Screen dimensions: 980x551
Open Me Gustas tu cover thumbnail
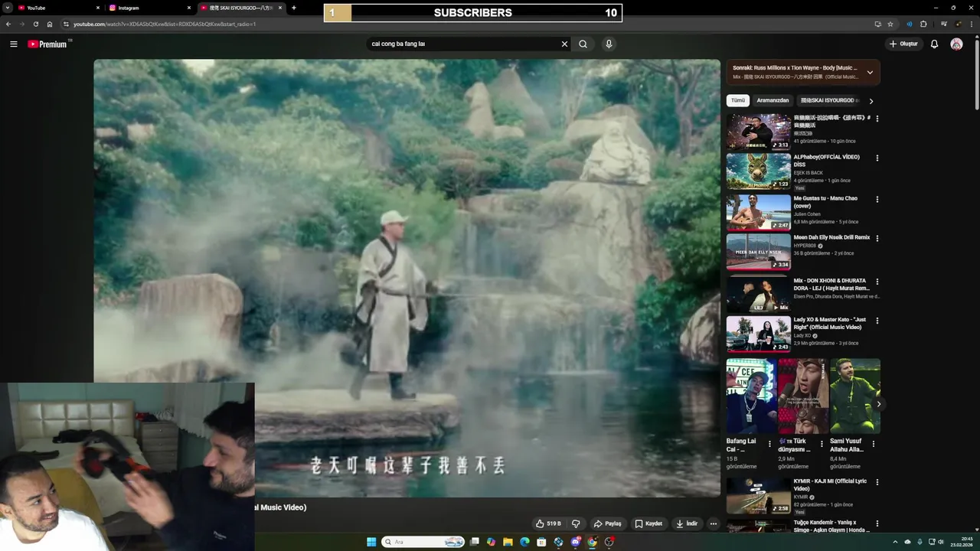click(x=758, y=212)
